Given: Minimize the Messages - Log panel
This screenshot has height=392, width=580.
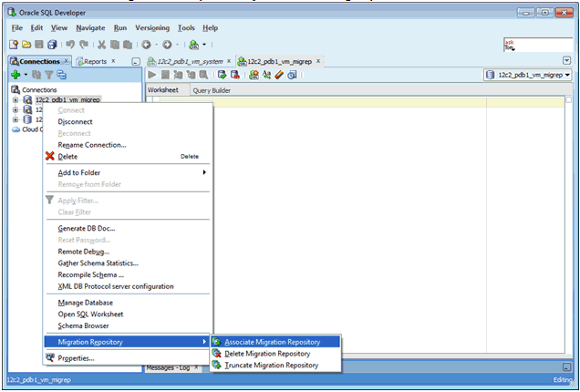Looking at the screenshot, I should (566, 367).
